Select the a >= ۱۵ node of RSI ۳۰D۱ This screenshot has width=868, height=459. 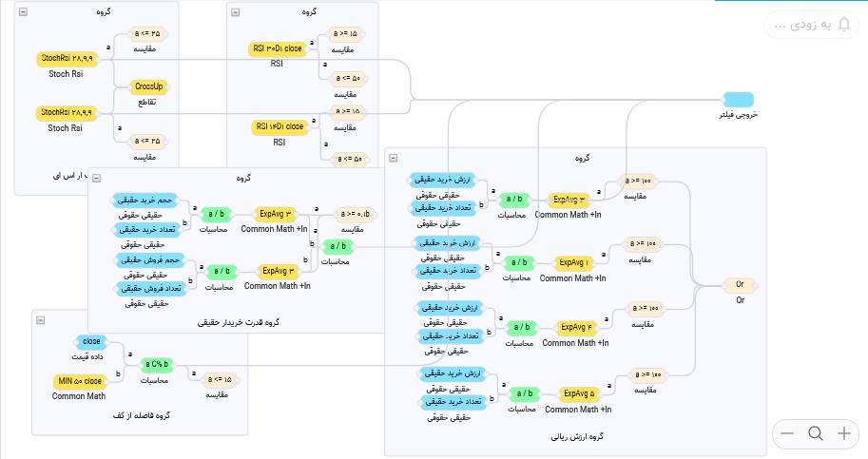pos(346,35)
